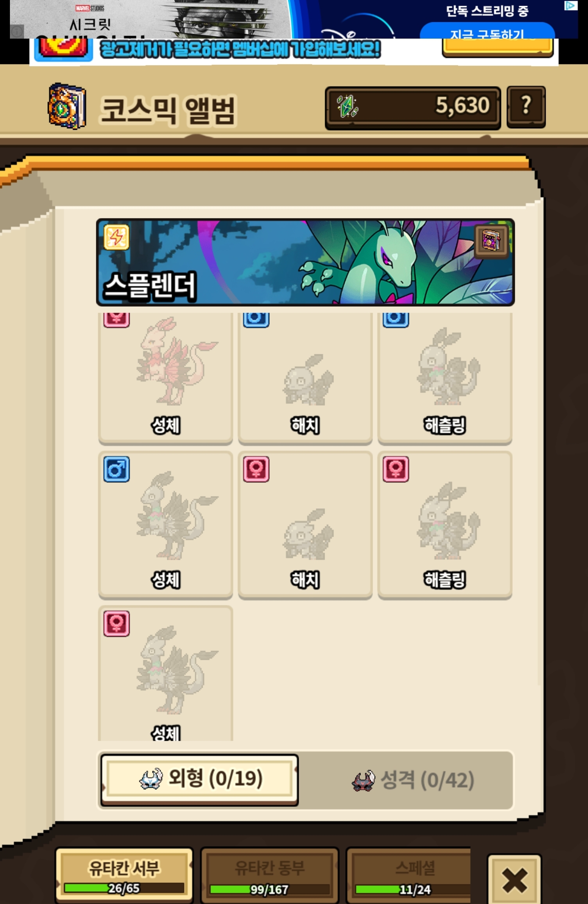Click the lightning element icon on banner

tap(116, 237)
